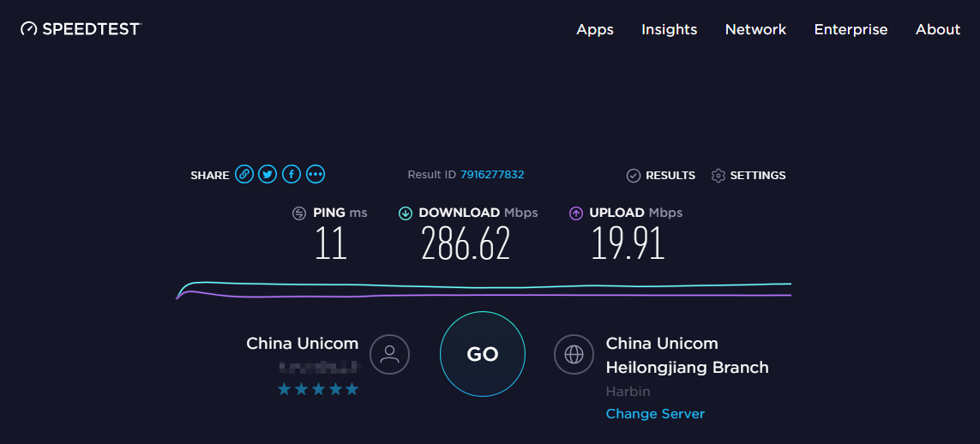Rate the ISP five stars

point(352,390)
